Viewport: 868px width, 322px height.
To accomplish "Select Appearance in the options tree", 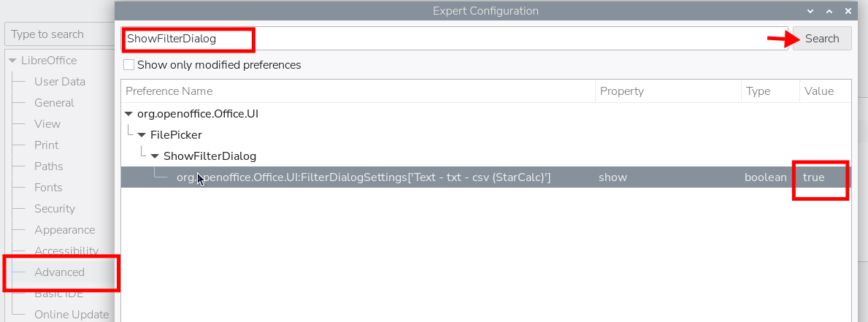I will click(x=65, y=229).
